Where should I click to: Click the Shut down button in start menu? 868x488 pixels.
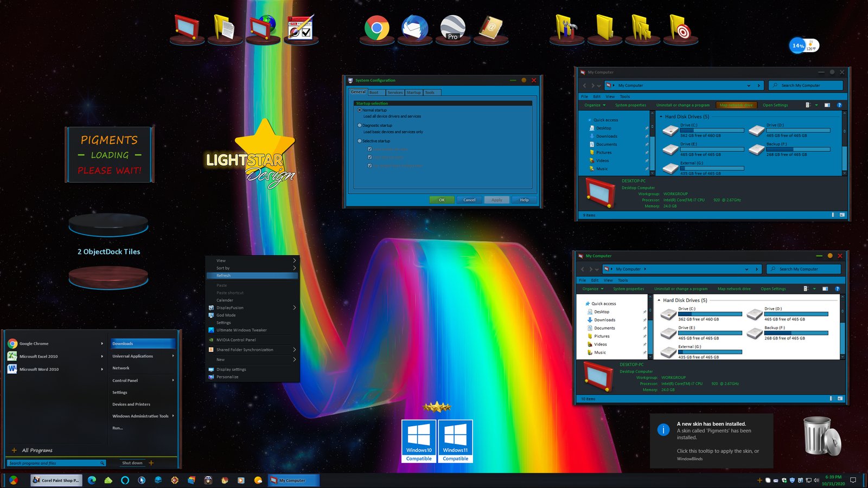(x=132, y=463)
